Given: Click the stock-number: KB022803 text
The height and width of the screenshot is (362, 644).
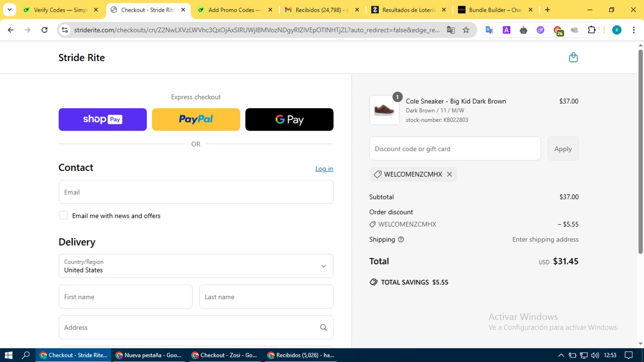Looking at the screenshot, I should 437,120.
